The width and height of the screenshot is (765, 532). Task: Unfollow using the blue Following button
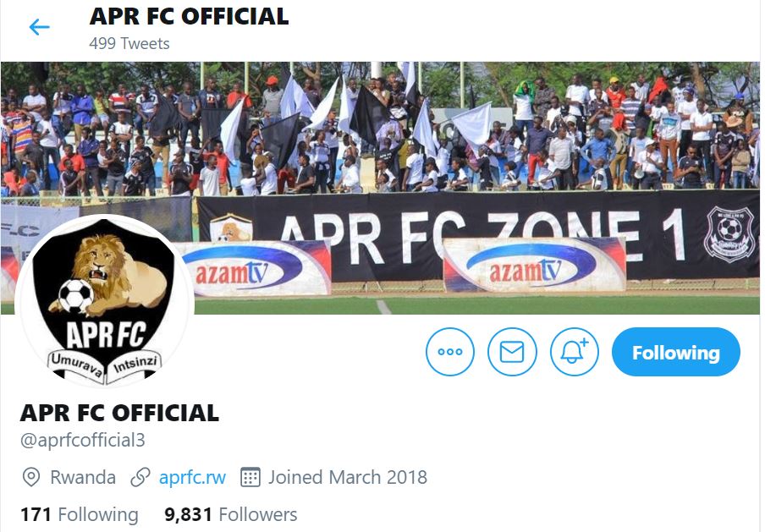pyautogui.click(x=675, y=352)
